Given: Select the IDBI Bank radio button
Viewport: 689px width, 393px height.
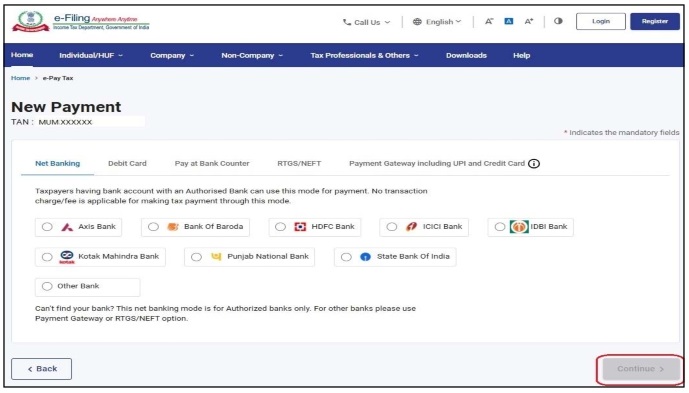Looking at the screenshot, I should 500,227.
